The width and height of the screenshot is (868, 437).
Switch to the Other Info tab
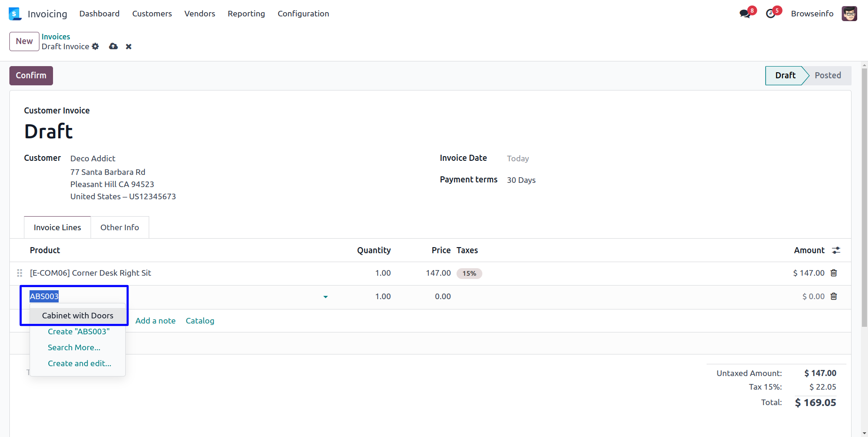coord(120,227)
